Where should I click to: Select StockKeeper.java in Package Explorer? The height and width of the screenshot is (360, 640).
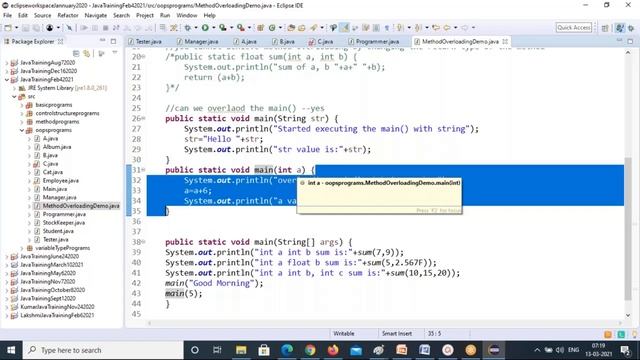click(64, 223)
